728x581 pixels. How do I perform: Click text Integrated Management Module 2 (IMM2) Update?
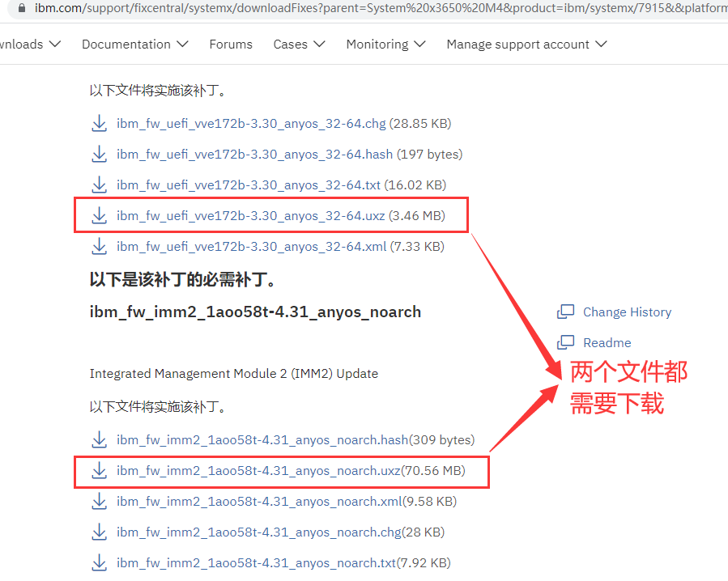(233, 374)
